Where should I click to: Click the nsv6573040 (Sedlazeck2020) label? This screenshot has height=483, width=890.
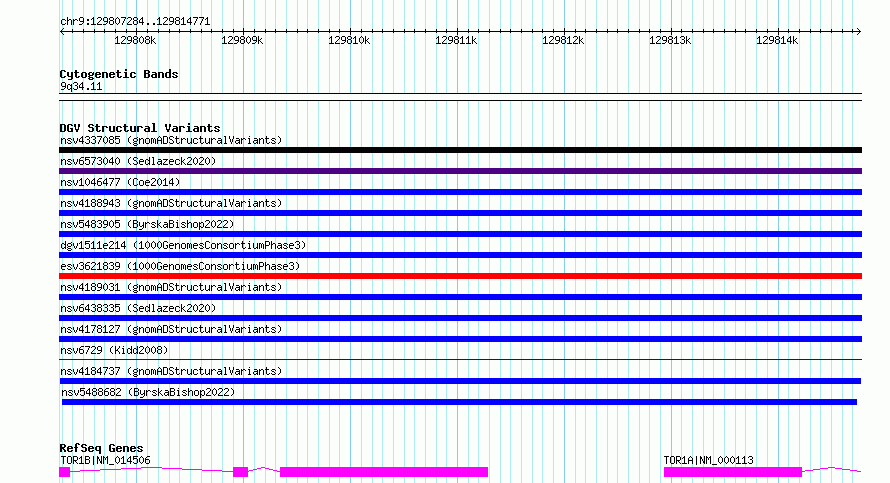pyautogui.click(x=138, y=161)
